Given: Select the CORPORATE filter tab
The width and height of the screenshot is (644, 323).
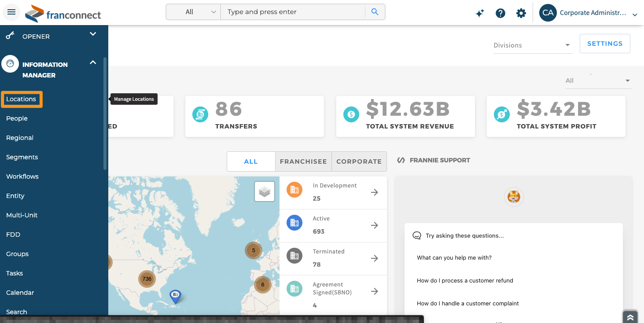Looking at the screenshot, I should (359, 161).
